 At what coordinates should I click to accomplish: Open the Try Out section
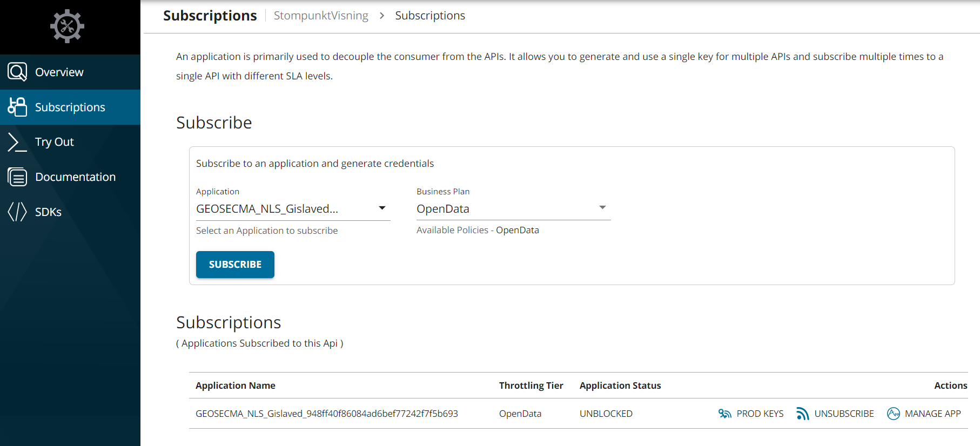pos(55,142)
